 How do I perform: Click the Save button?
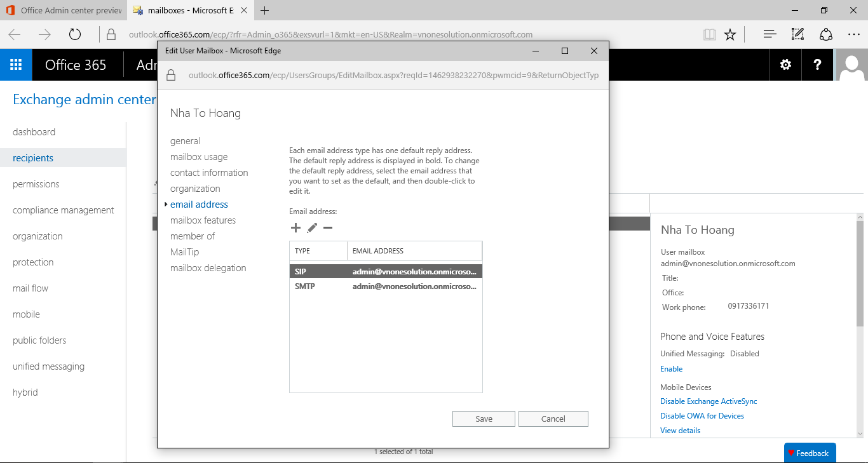[x=484, y=419]
